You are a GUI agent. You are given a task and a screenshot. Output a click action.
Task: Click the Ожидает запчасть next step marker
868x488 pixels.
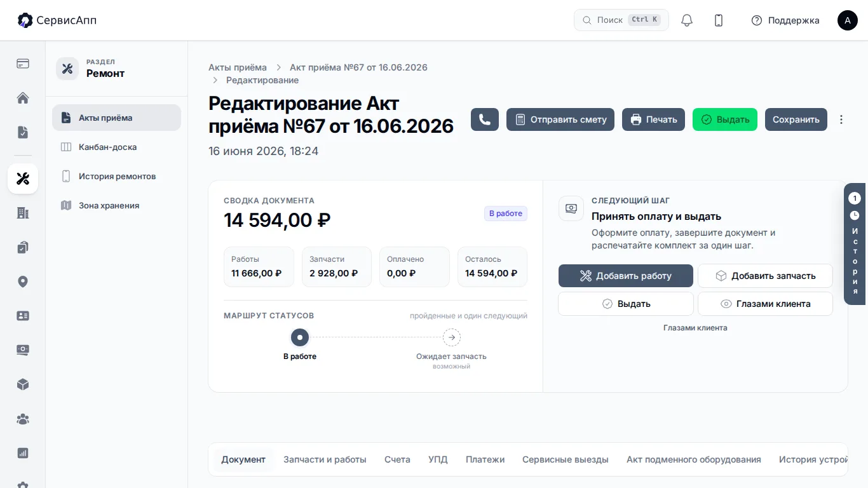452,337
